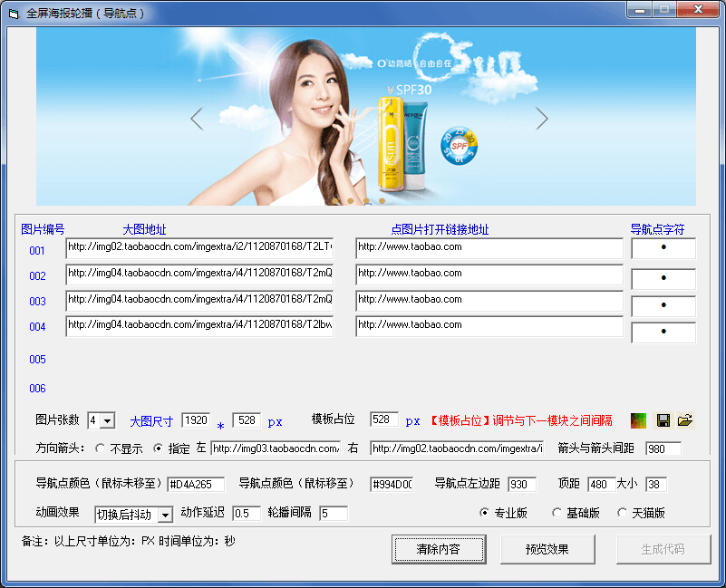Open the color palette picker icon
The width and height of the screenshot is (726, 588).
(x=639, y=420)
